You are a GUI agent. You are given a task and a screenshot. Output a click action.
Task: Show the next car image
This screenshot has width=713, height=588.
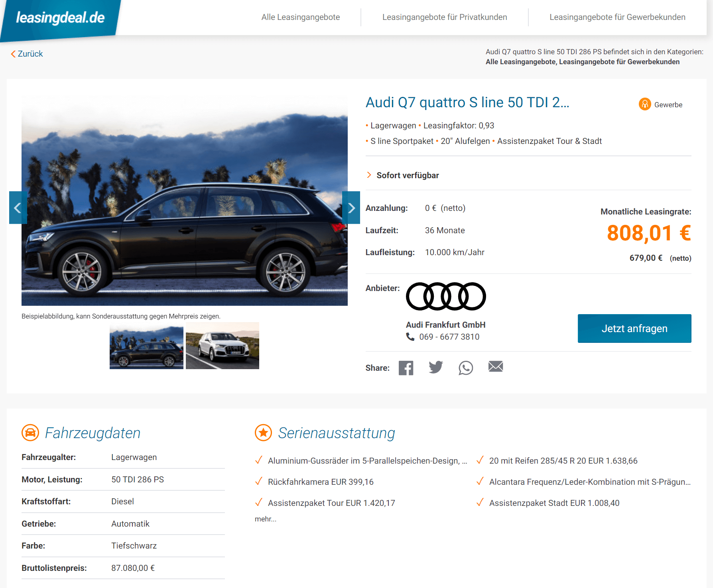pos(351,208)
